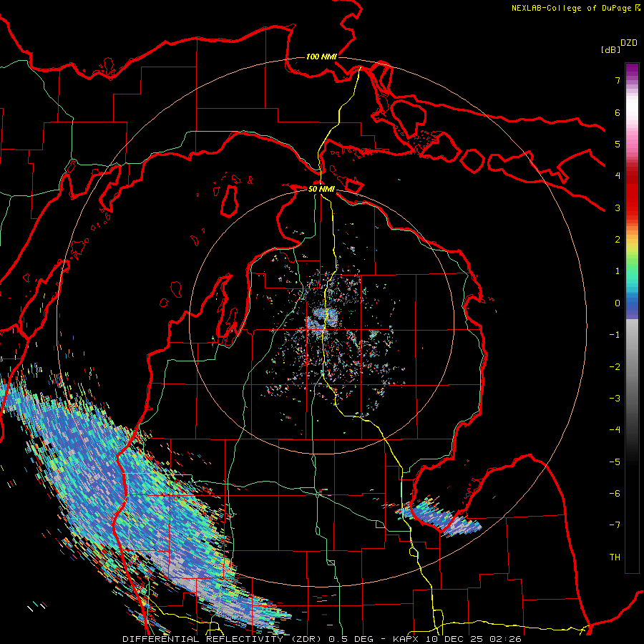Click the 3 value on color scale

click(x=618, y=208)
